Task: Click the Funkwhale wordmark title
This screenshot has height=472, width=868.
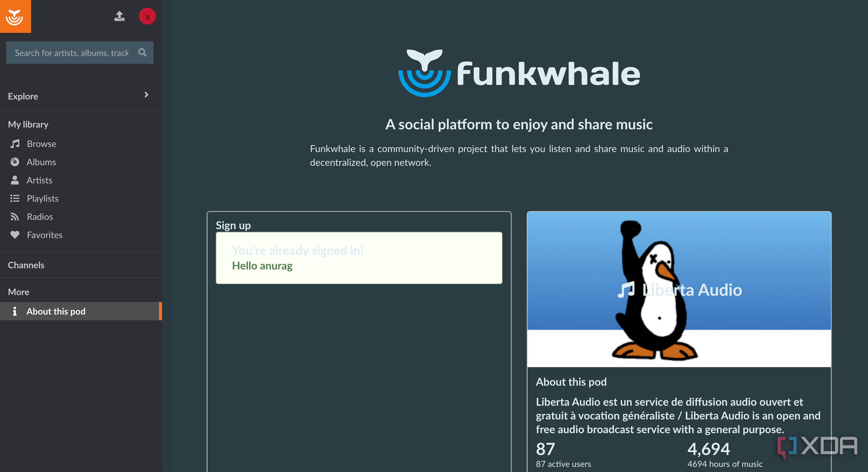Action: (x=548, y=73)
